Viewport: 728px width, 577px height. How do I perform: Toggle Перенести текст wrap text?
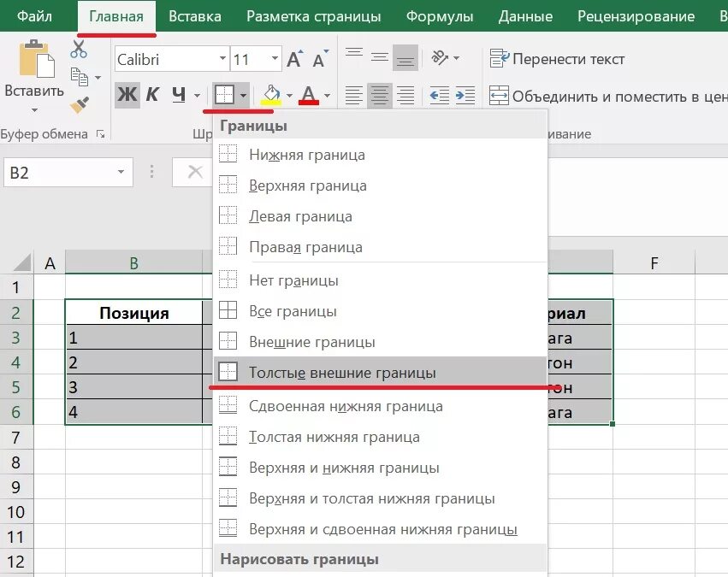pyautogui.click(x=557, y=59)
